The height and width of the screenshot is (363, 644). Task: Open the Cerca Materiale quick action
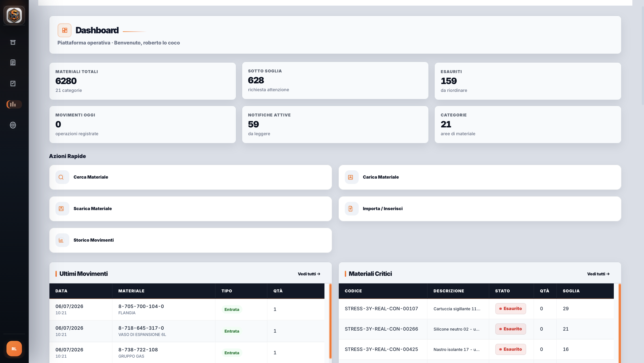(x=191, y=177)
